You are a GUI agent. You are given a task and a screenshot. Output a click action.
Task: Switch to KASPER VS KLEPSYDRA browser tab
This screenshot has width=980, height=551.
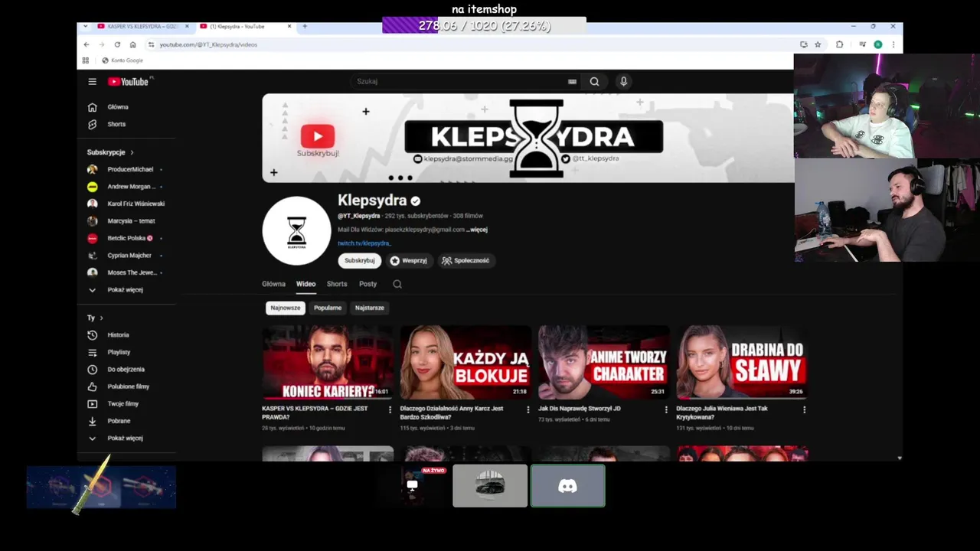142,26
